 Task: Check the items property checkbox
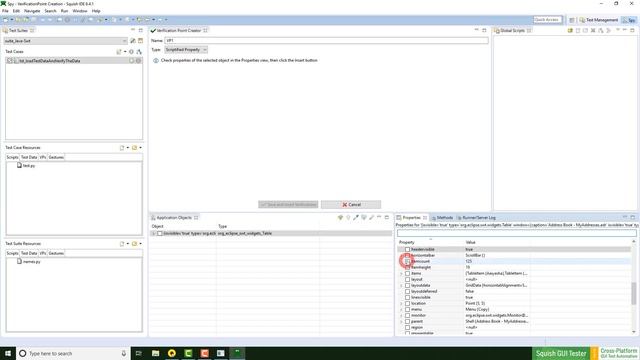407,273
